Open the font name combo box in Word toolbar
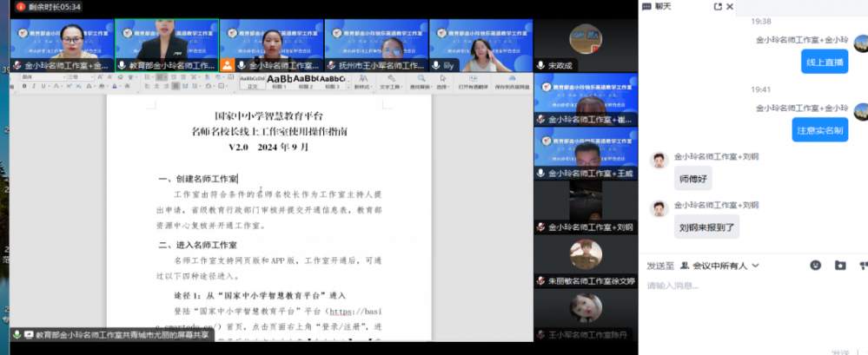868x355 pixels. (43, 77)
